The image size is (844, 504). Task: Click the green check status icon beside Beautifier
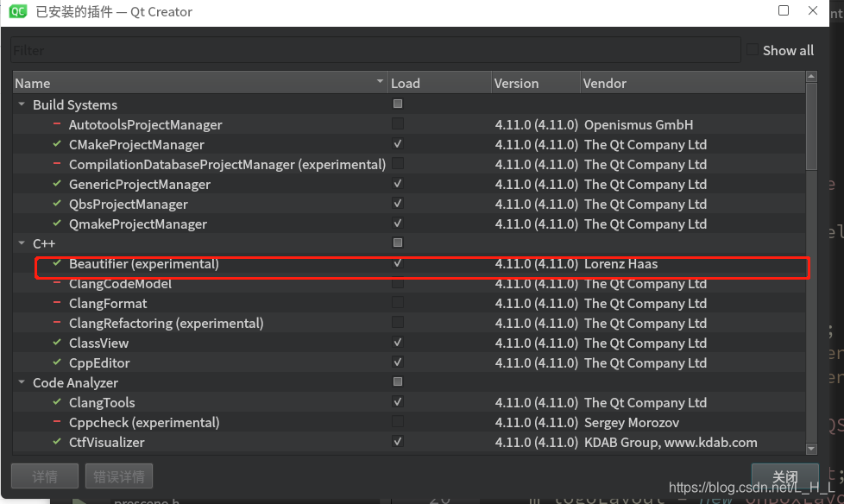pos(56,263)
